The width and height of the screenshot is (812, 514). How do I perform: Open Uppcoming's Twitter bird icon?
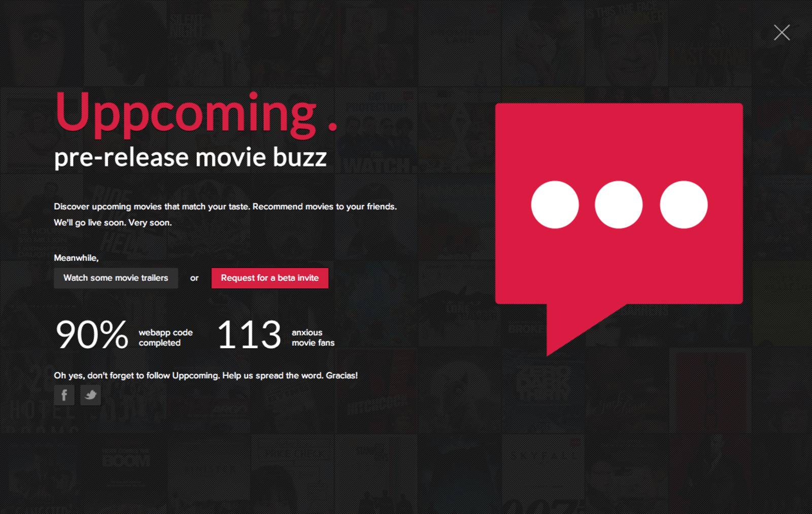pos(91,395)
